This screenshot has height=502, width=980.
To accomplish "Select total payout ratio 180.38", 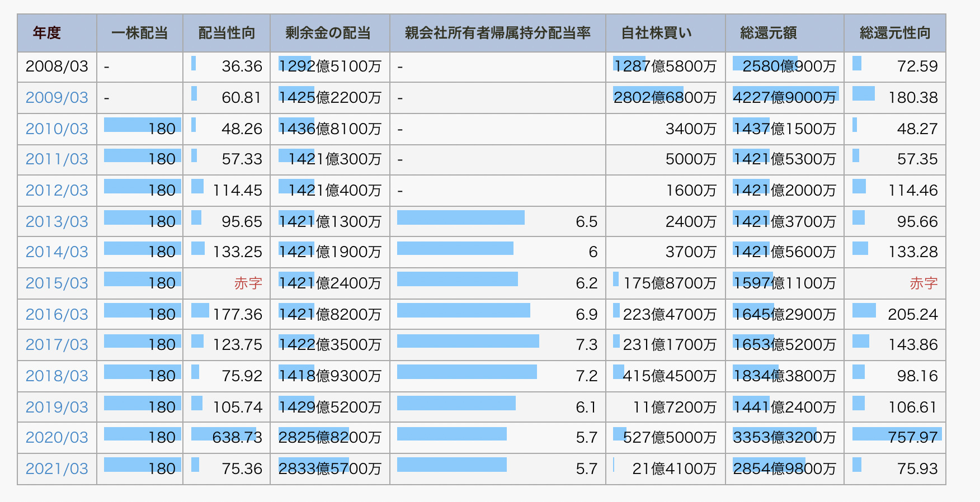I will (x=913, y=98).
